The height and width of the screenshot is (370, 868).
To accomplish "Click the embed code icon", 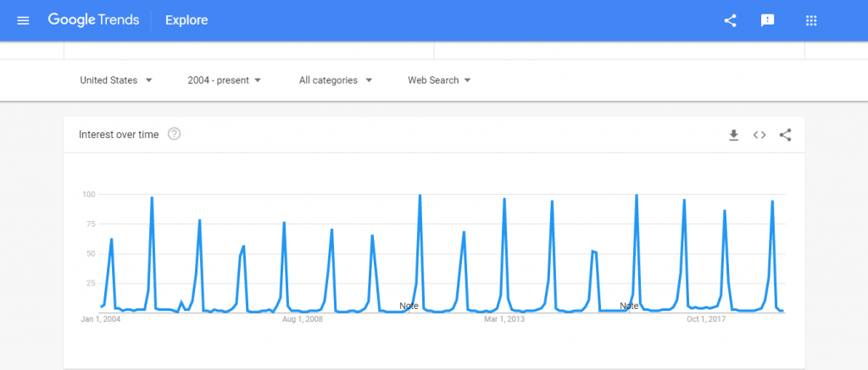I will pos(759,135).
